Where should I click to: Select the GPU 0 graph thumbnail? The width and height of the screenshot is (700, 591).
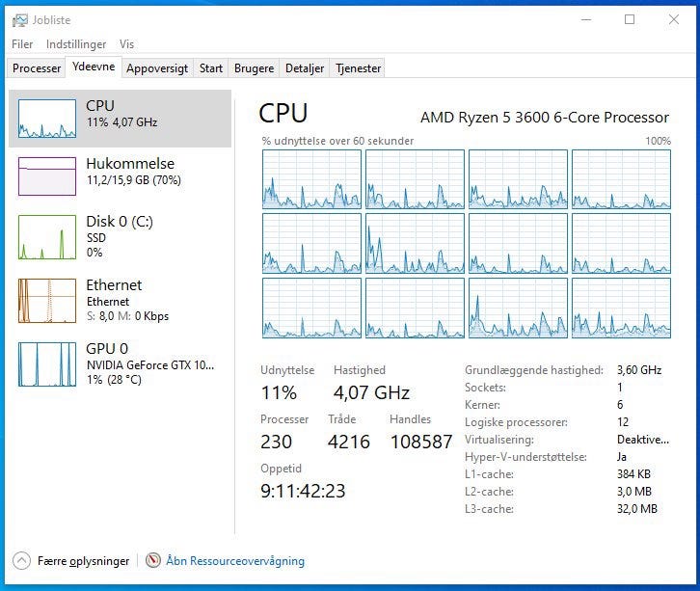click(47, 363)
